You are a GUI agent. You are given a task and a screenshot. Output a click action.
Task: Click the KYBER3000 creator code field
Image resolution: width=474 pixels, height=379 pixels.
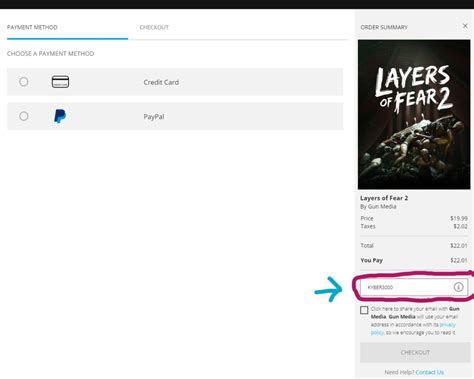coord(414,287)
